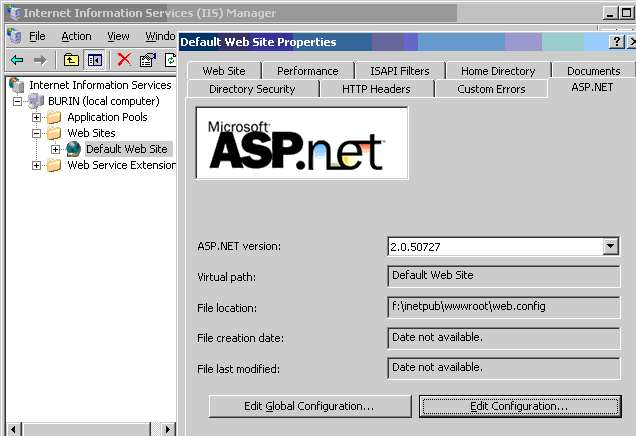Image resolution: width=636 pixels, height=436 pixels.
Task: Open the Window menu
Action: (x=160, y=36)
